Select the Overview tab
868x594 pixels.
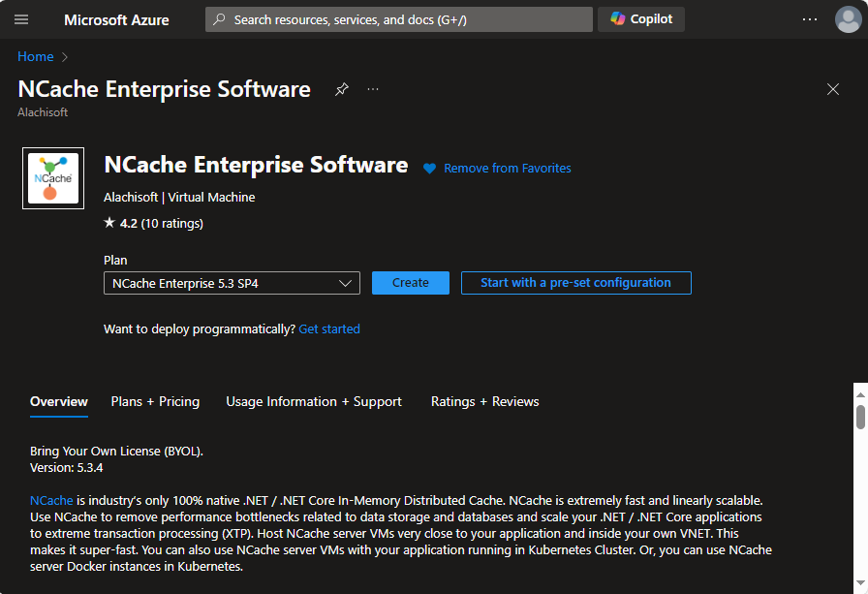59,402
